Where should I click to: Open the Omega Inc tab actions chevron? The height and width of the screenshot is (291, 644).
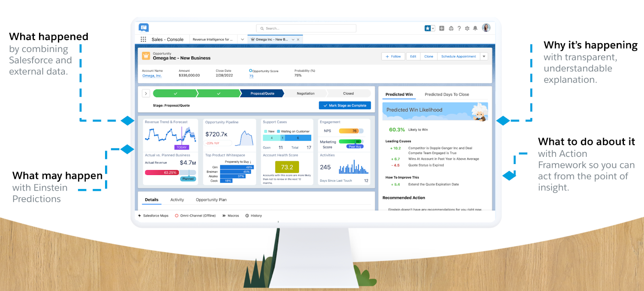click(293, 39)
